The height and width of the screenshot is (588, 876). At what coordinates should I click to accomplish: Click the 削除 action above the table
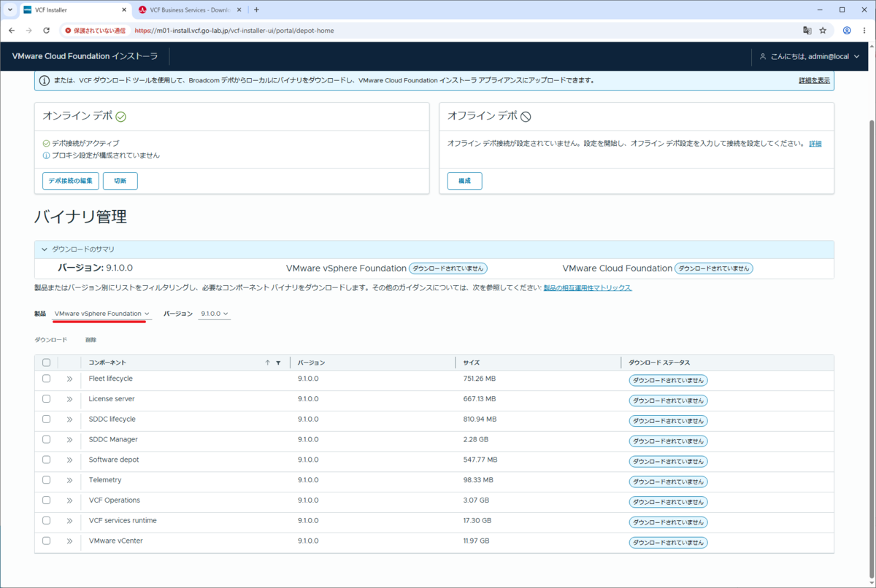click(91, 340)
